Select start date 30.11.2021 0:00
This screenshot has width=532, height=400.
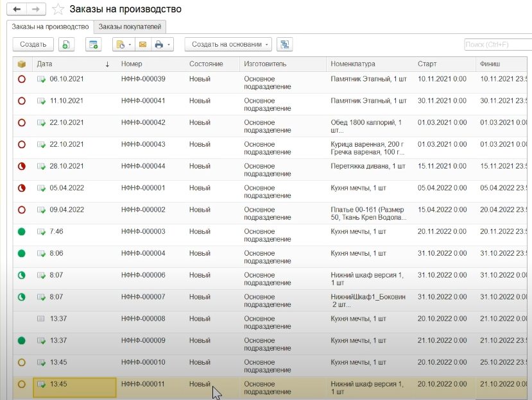pyautogui.click(x=442, y=101)
